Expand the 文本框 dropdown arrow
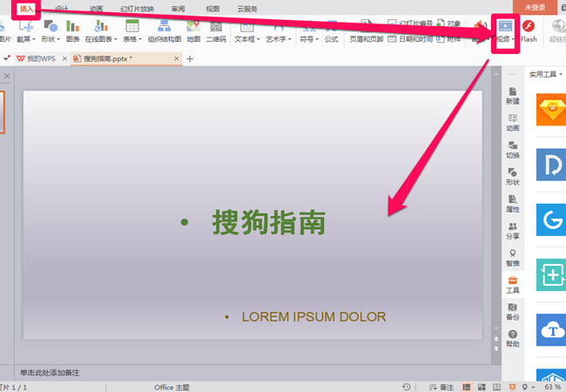566x392 pixels. [259, 39]
